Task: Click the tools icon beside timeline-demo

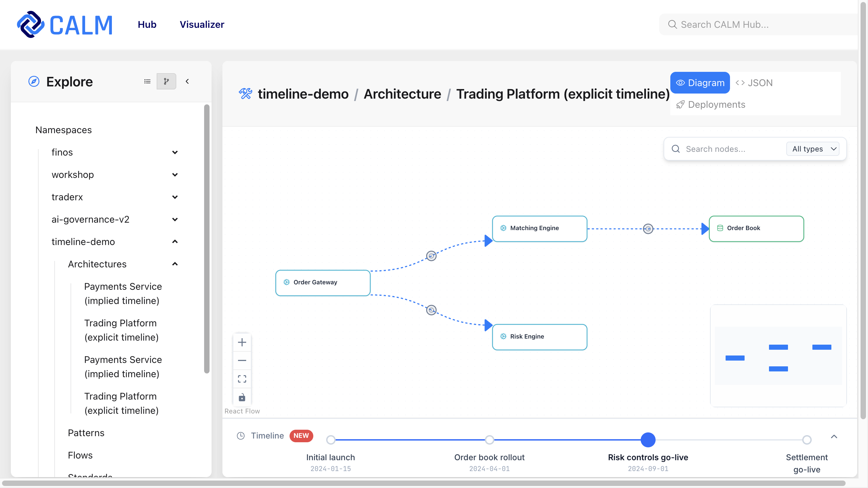Action: tap(245, 94)
